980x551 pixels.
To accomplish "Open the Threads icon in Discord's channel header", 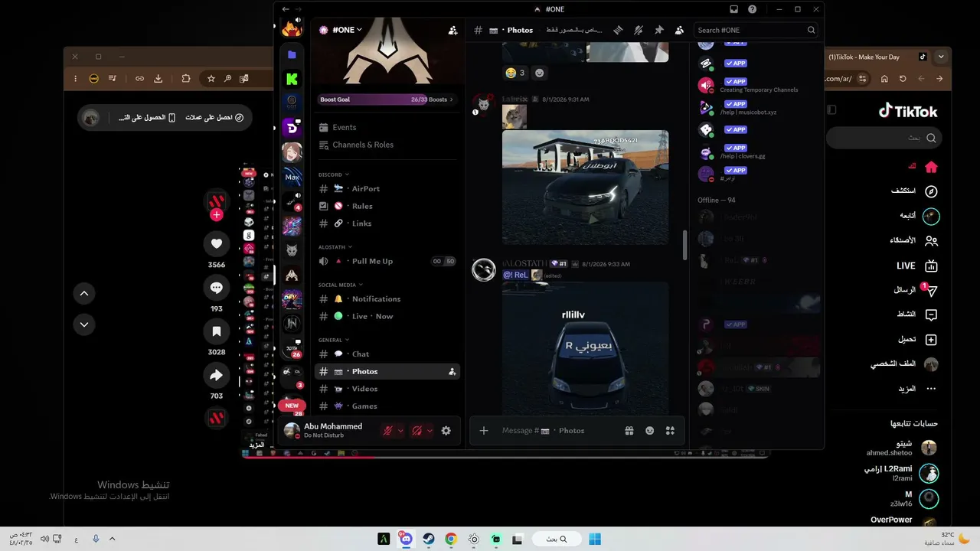I will 618,30.
